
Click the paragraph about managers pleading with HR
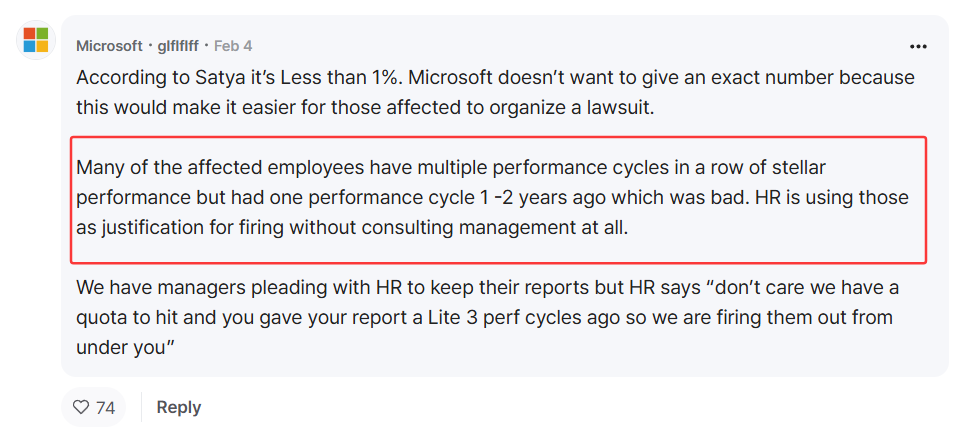pos(487,317)
